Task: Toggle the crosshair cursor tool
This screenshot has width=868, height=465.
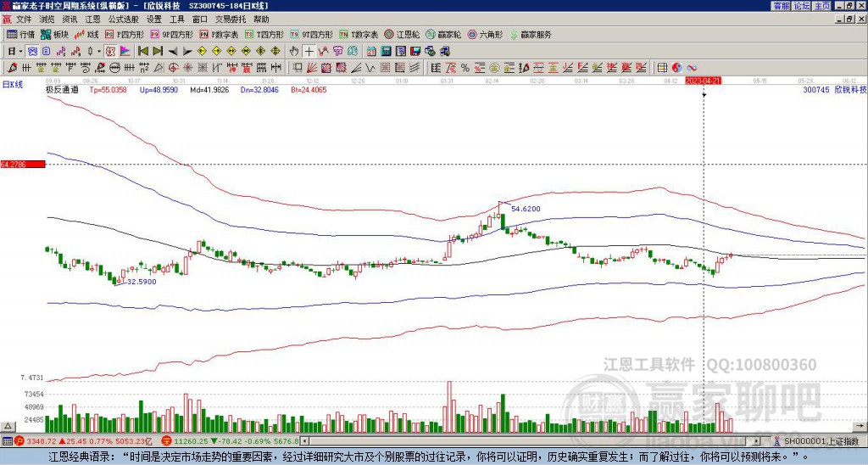Action: pos(309,52)
